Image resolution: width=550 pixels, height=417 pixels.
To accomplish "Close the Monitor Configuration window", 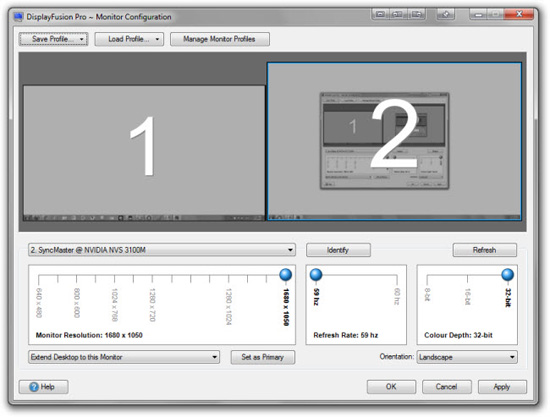I will click(x=519, y=14).
